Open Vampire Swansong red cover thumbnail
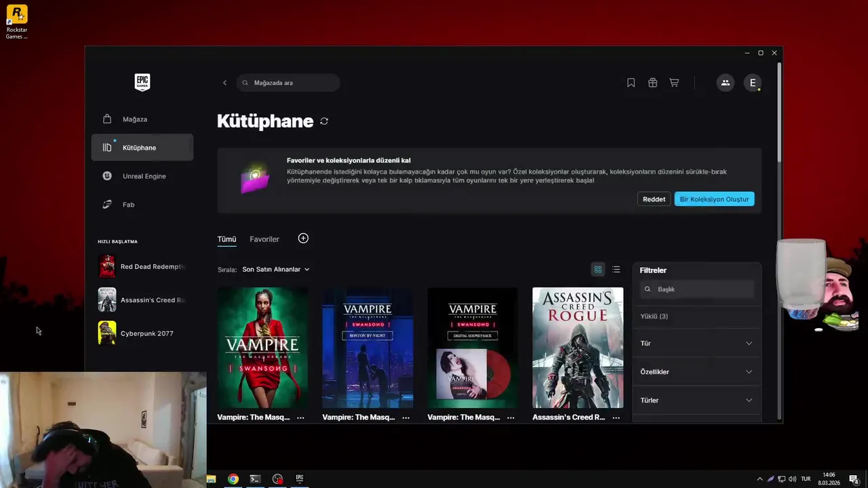The width and height of the screenshot is (868, 488). click(x=262, y=348)
